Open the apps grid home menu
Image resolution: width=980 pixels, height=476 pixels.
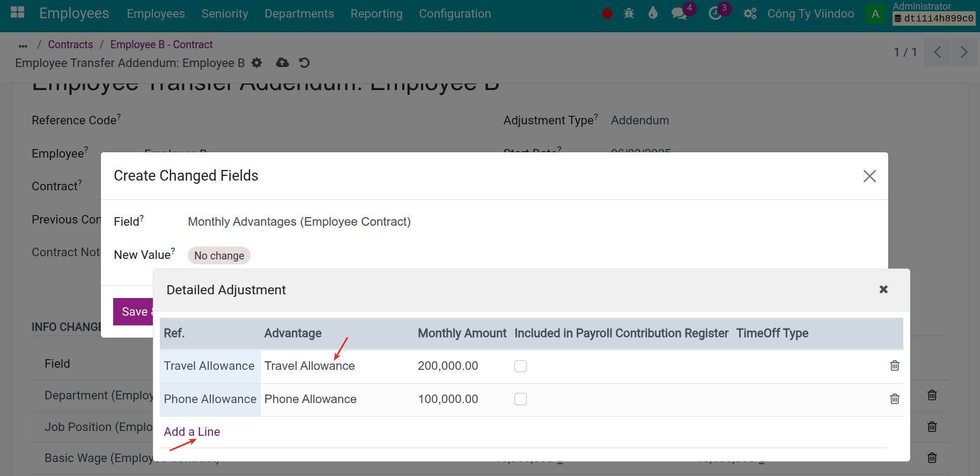click(x=18, y=13)
